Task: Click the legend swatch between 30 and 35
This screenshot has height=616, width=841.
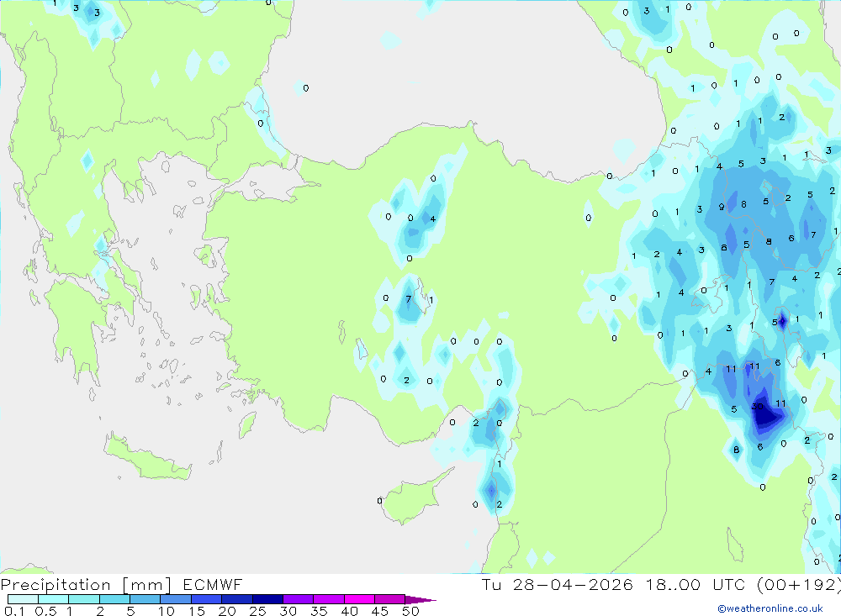Action: [x=299, y=599]
